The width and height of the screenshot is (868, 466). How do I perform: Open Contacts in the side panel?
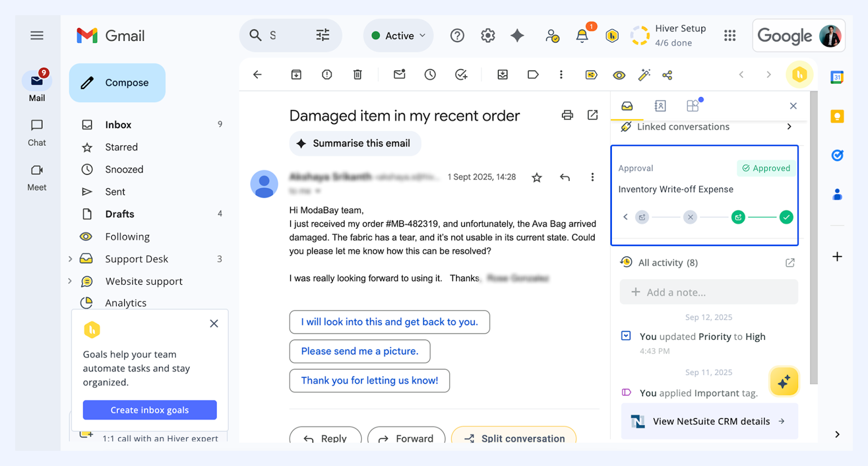coord(837,194)
